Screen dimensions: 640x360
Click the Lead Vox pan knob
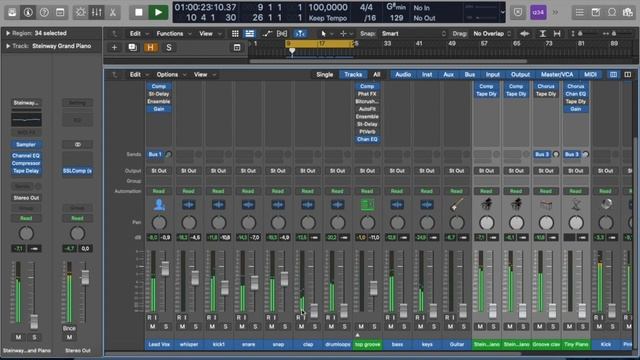pyautogui.click(x=159, y=223)
